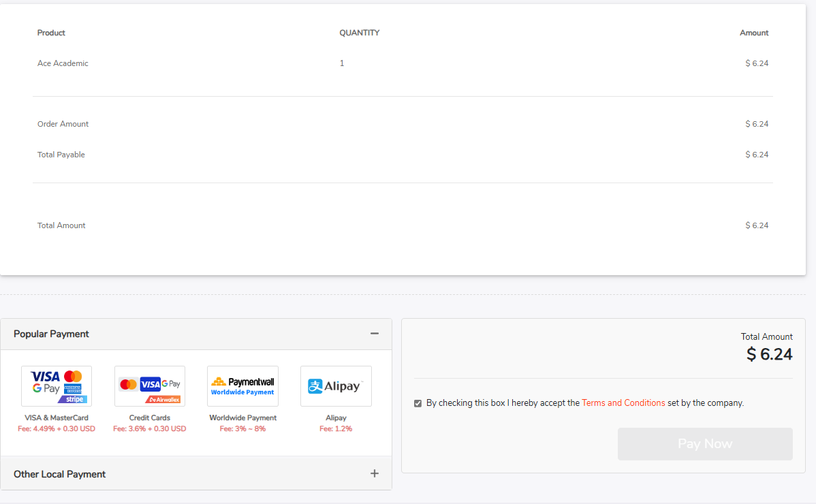The image size is (816, 504).
Task: Choose the Airwallex Credit Cards payment logo
Action: [x=150, y=386]
